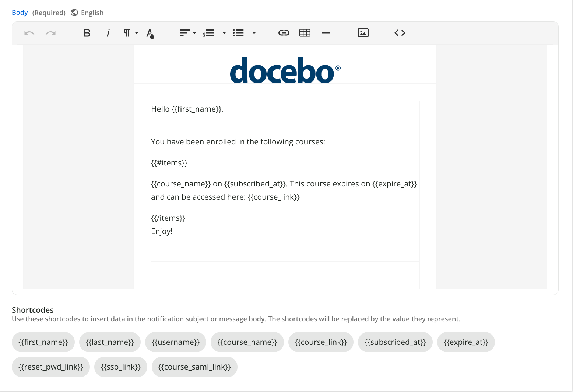573x392 pixels.
Task: Click the undo arrow in the editor toolbar
Action: pos(29,33)
